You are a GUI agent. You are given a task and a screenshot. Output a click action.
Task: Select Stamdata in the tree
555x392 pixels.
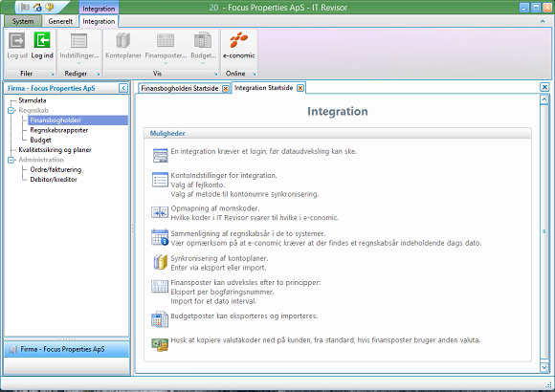[33, 100]
